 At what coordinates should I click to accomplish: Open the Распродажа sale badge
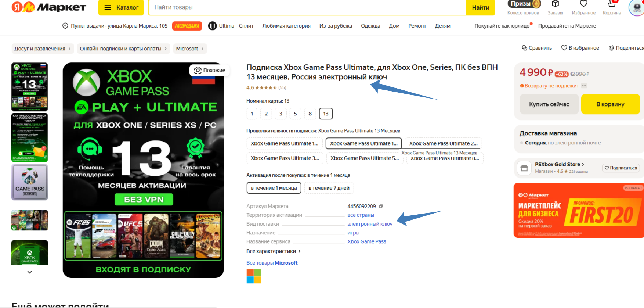pos(187,26)
